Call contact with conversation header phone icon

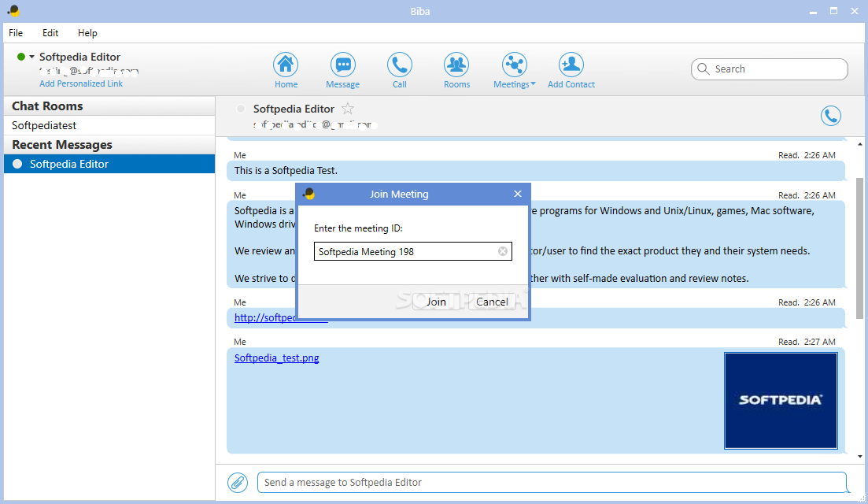(830, 116)
